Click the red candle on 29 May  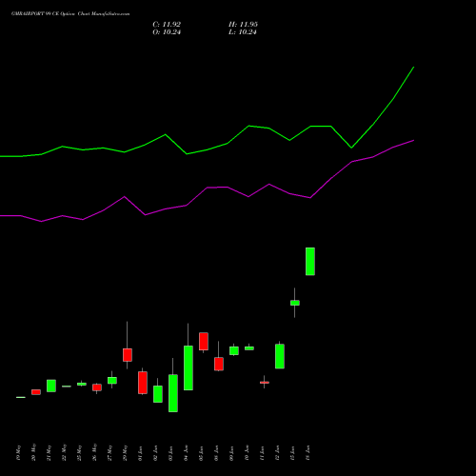[x=128, y=355]
